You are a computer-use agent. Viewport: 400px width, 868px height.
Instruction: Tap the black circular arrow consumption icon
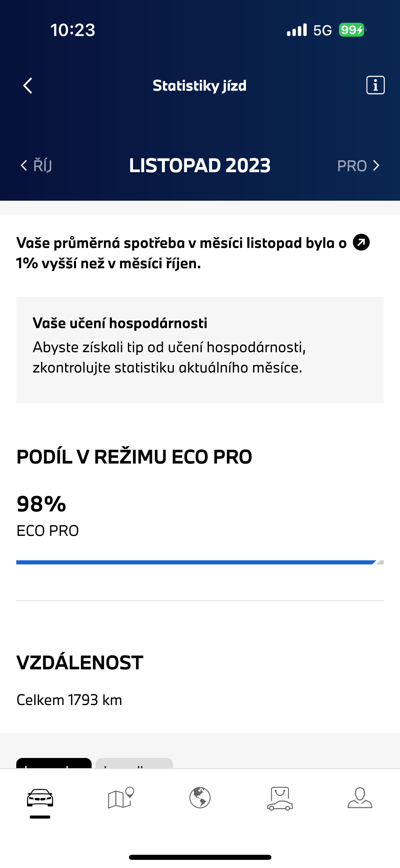pos(361,242)
